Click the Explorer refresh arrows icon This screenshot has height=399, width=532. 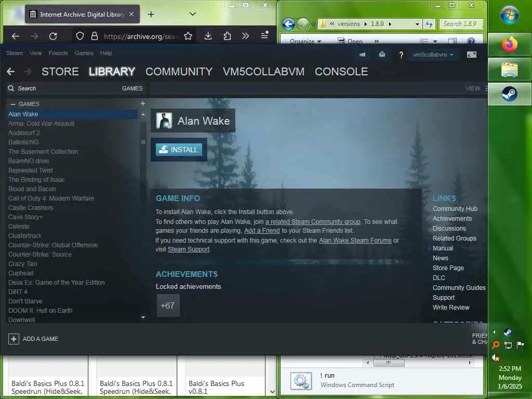click(x=429, y=24)
